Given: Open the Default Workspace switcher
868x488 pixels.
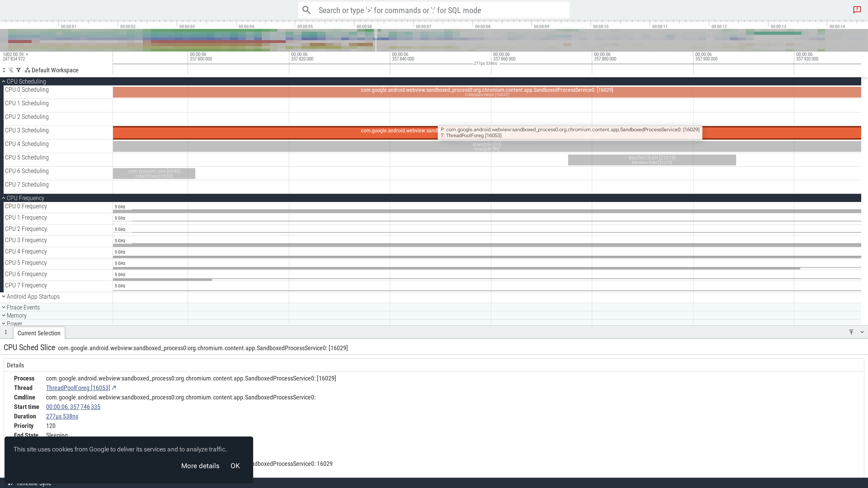Looking at the screenshot, I should pyautogui.click(x=52, y=70).
